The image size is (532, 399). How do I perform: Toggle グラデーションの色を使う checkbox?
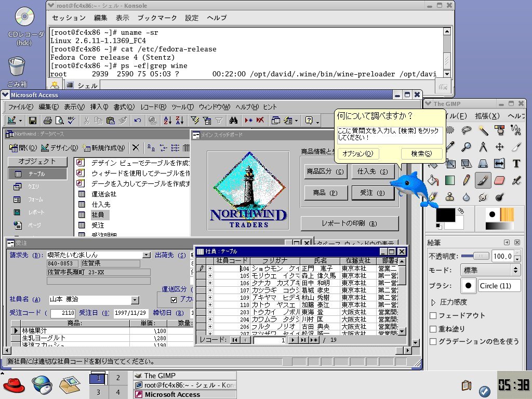tap(433, 342)
